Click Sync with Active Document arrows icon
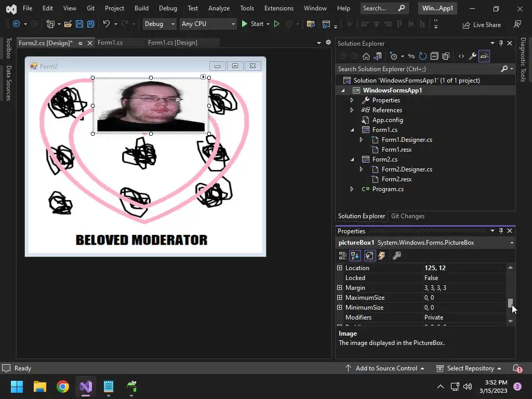Viewport: 532px width, 399px height. [411, 56]
